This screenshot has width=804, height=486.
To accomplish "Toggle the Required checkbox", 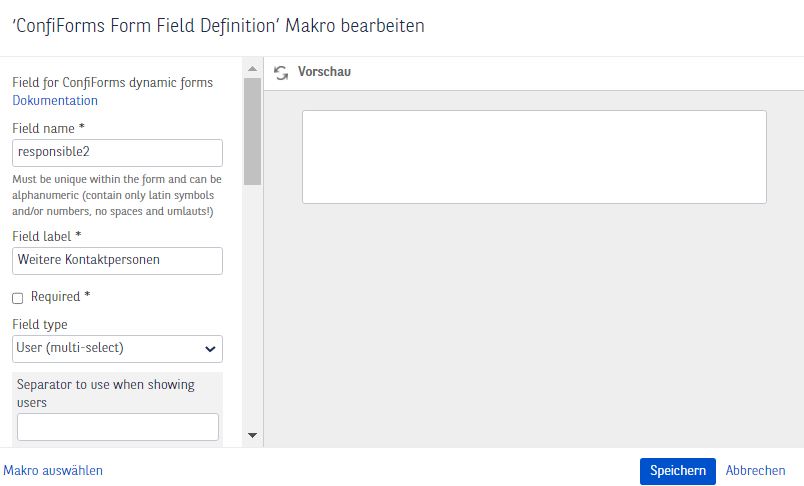I will tap(18, 298).
